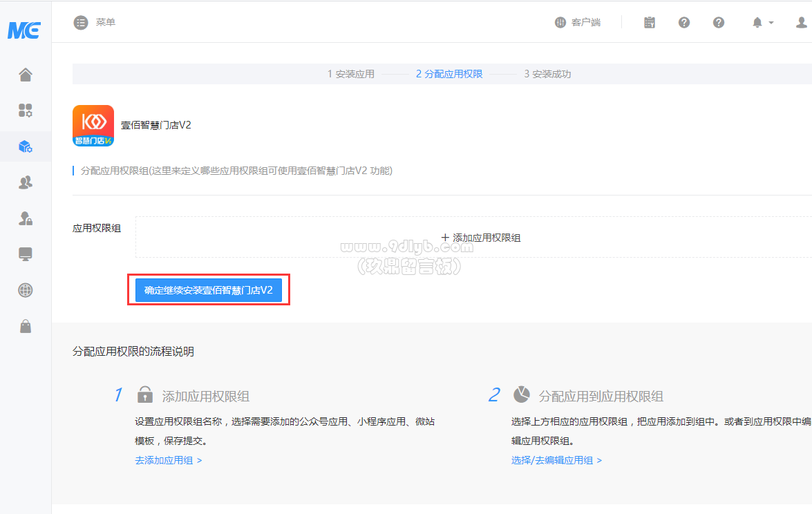Open the shopping bag sidebar icon

pos(26,326)
